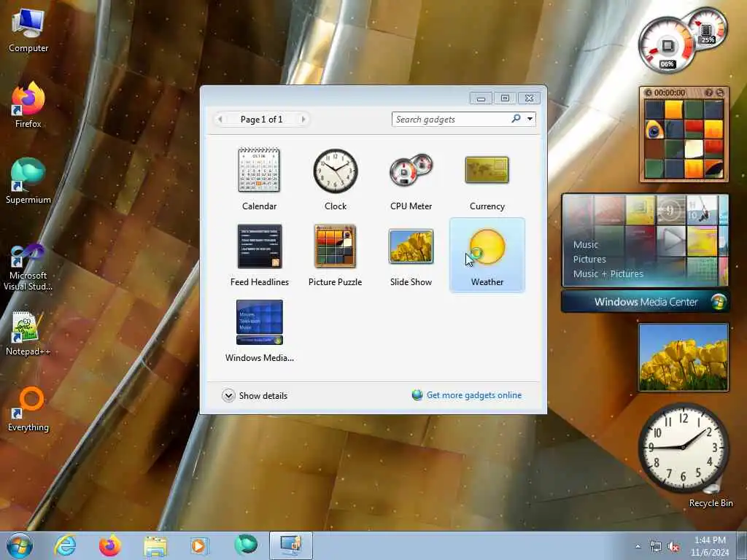Select Pictures in the Media Center gadget
747x560 pixels.
589,259
